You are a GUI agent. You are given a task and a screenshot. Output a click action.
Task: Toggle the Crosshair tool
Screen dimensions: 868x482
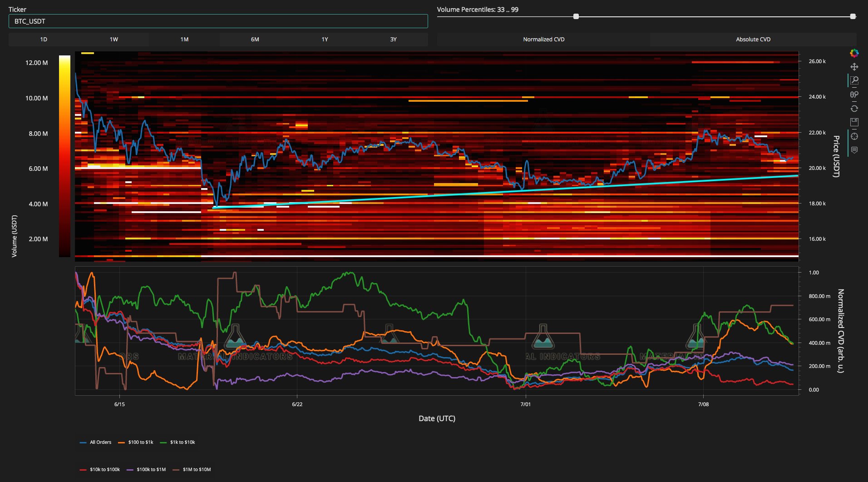[854, 136]
